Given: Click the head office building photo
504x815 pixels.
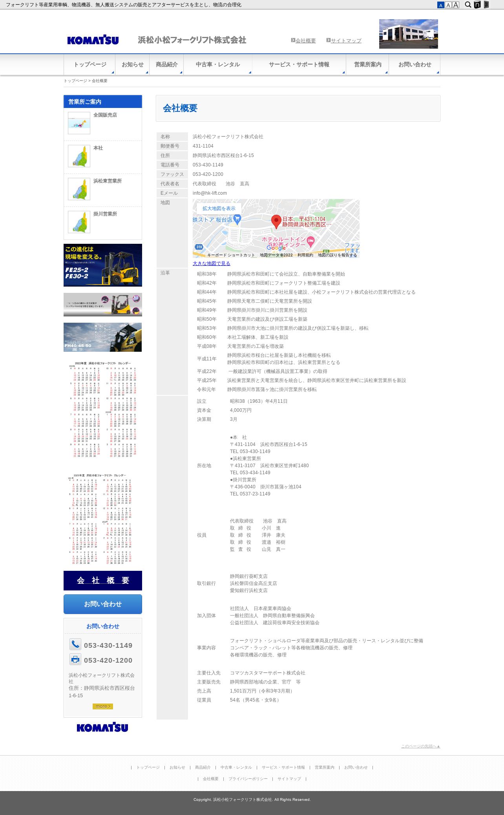Looking at the screenshot, I should 409,34.
